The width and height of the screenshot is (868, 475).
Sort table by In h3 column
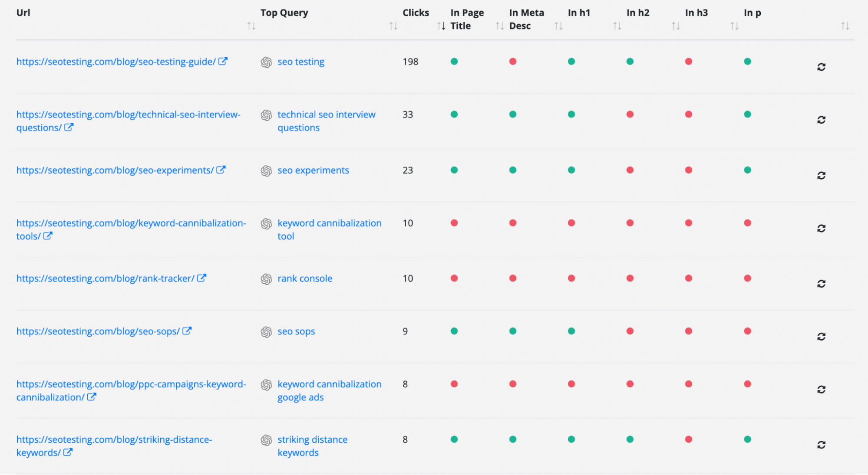click(x=734, y=26)
